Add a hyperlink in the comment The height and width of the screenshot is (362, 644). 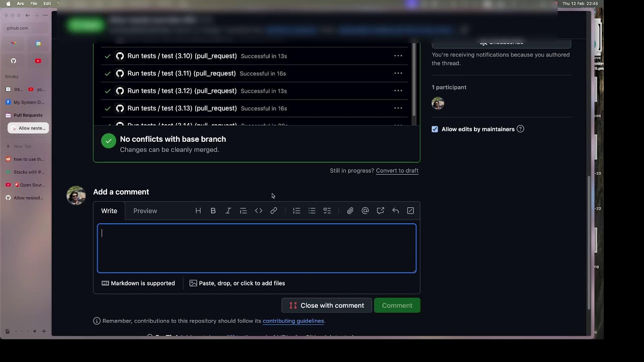pos(274,211)
